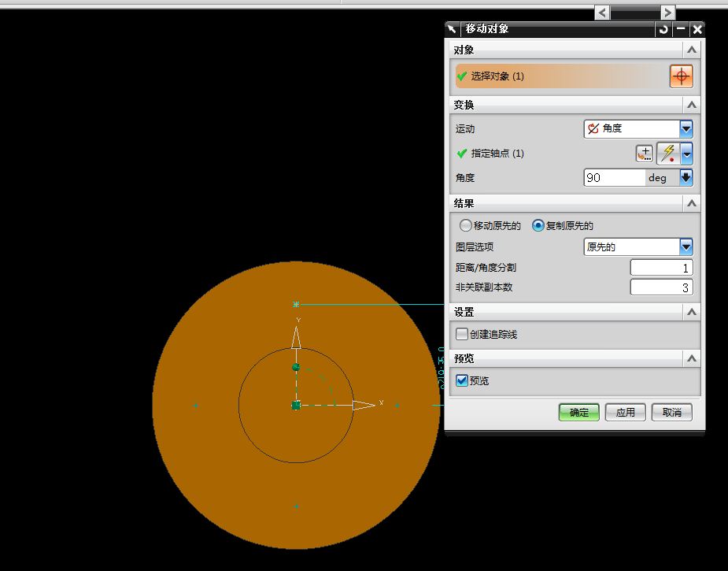This screenshot has width=728, height=571.
Task: Click the horizontal scrollbar left arrow
Action: (602, 13)
